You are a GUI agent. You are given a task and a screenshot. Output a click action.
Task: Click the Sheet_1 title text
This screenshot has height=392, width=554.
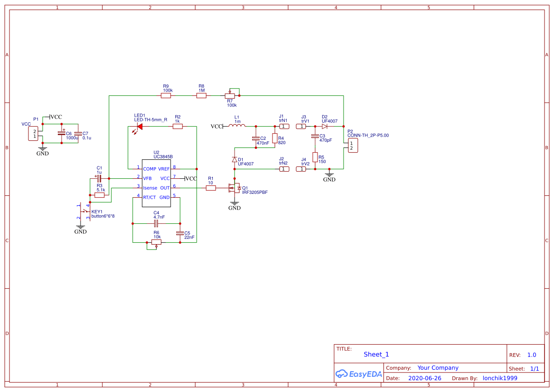376,354
